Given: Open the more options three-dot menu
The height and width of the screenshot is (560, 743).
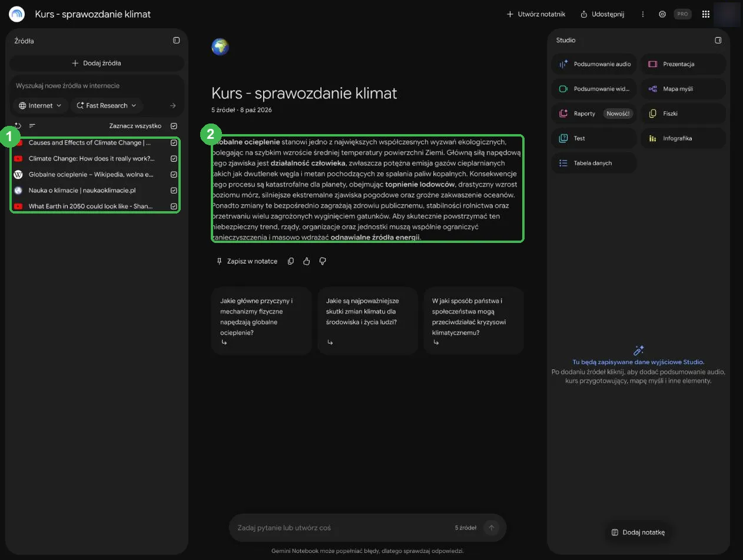Looking at the screenshot, I should click(x=643, y=14).
